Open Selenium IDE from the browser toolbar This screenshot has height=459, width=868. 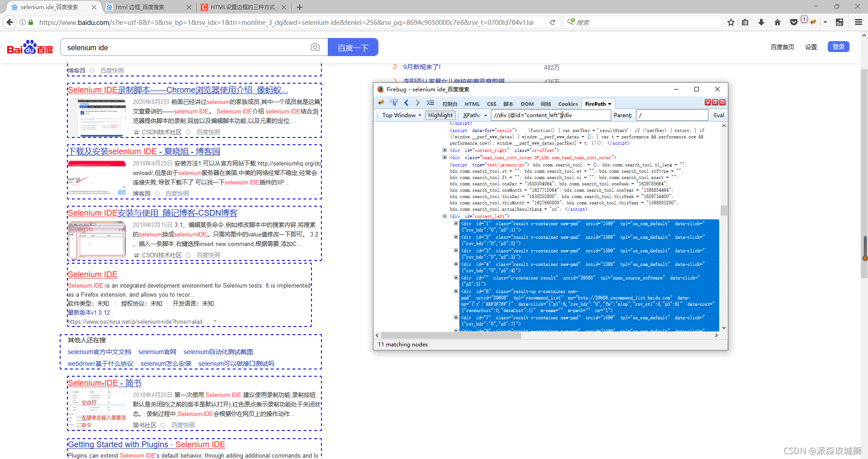839,22
